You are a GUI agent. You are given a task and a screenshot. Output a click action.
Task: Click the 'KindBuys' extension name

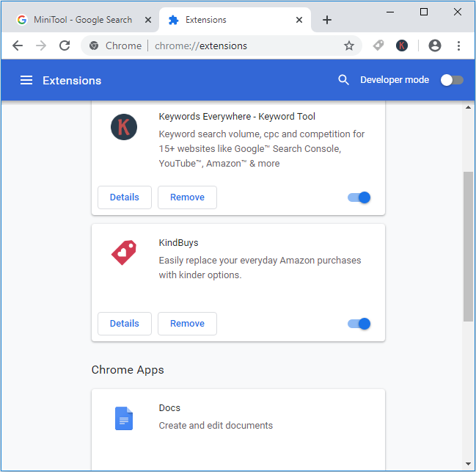click(178, 243)
